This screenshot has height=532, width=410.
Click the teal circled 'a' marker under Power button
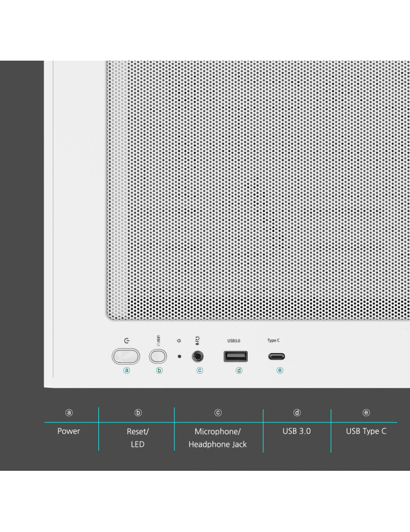click(127, 370)
